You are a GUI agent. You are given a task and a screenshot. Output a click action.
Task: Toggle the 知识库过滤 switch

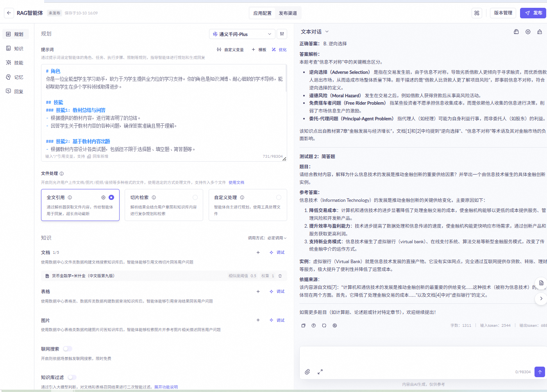72,377
